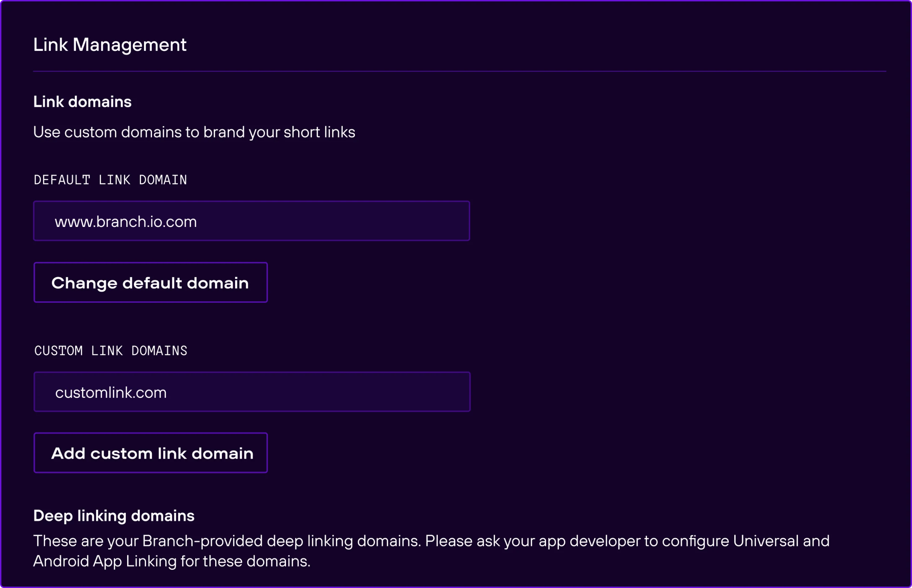912x588 pixels.
Task: Click the word 'Management' in the title
Action: [129, 45]
